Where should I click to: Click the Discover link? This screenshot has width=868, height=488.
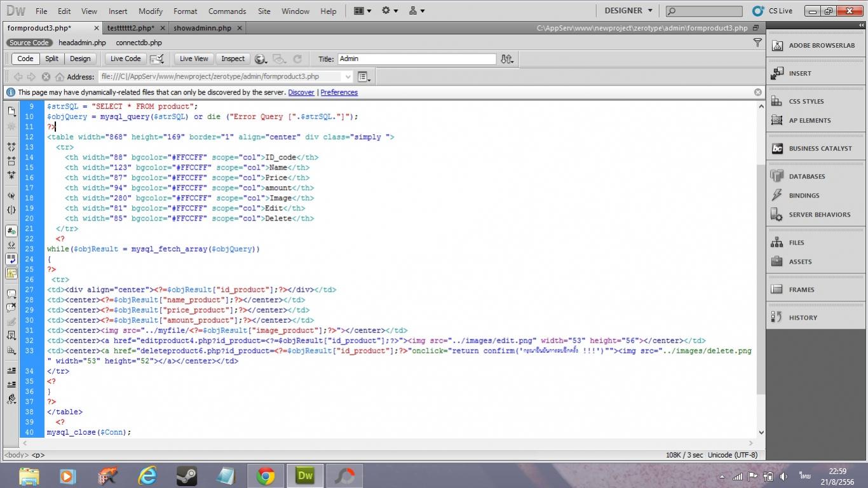coord(301,92)
